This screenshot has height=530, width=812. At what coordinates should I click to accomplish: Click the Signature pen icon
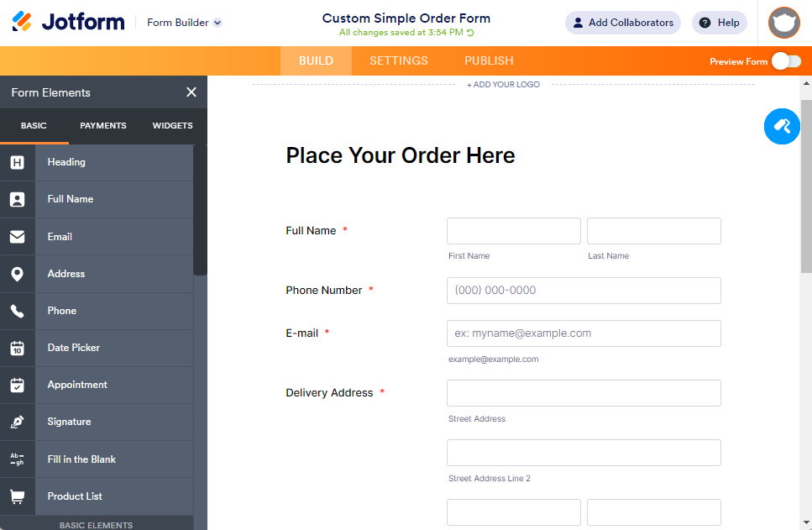coord(17,422)
